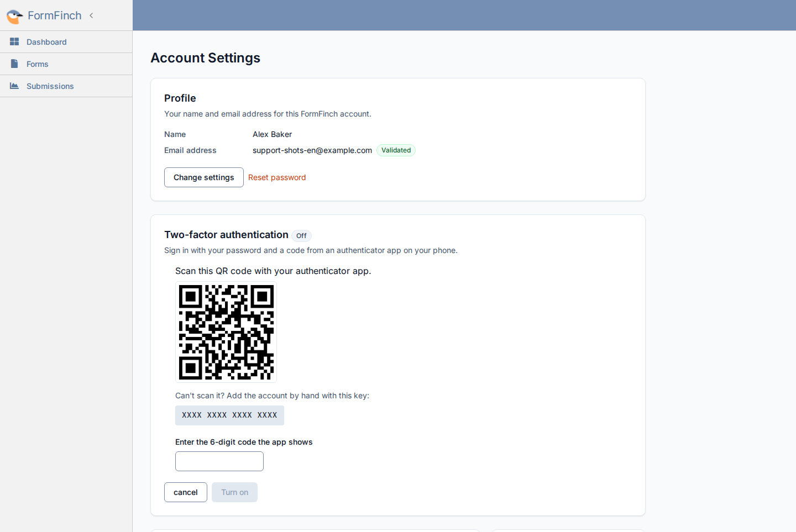Open the Submissions menu item
The width and height of the screenshot is (796, 532).
pos(66,86)
